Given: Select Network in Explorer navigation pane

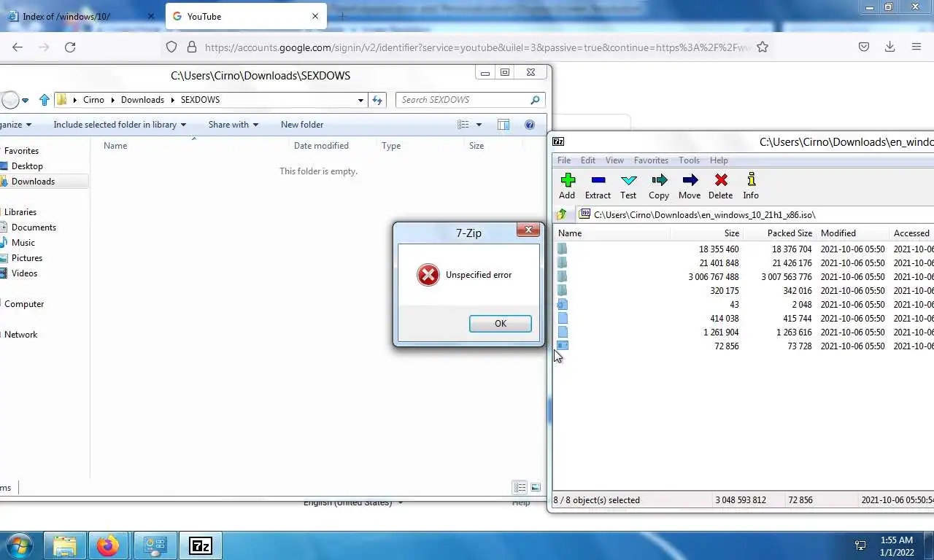Looking at the screenshot, I should (20, 335).
